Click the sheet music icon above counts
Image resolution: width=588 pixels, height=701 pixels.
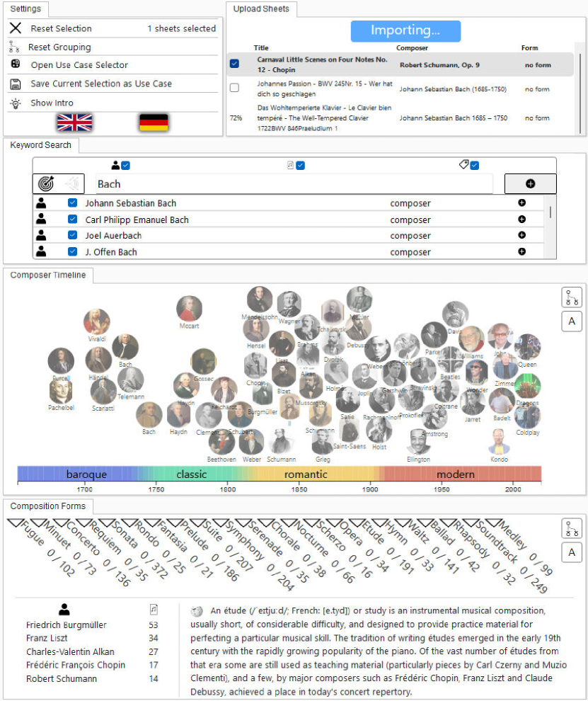[x=154, y=609]
